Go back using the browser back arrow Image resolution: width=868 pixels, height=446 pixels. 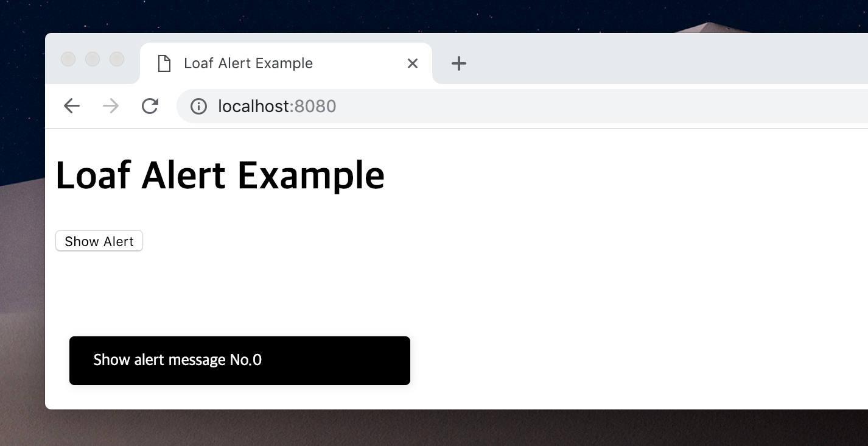[x=72, y=106]
